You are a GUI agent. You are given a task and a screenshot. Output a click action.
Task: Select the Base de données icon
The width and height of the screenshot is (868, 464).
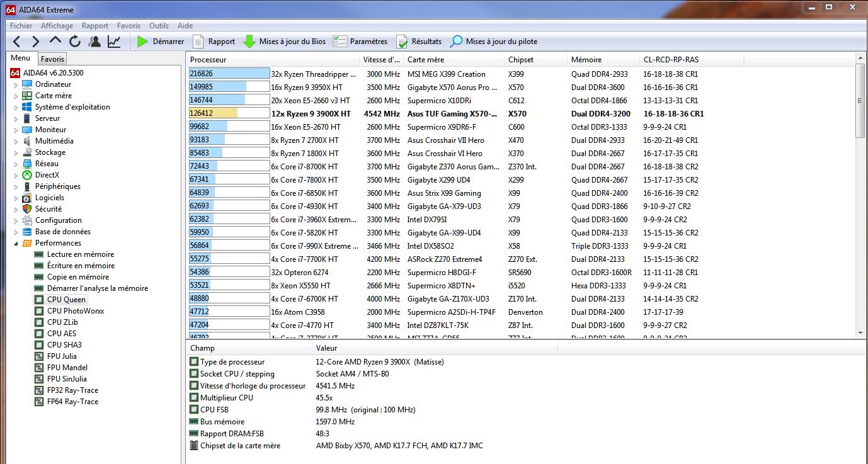point(27,232)
